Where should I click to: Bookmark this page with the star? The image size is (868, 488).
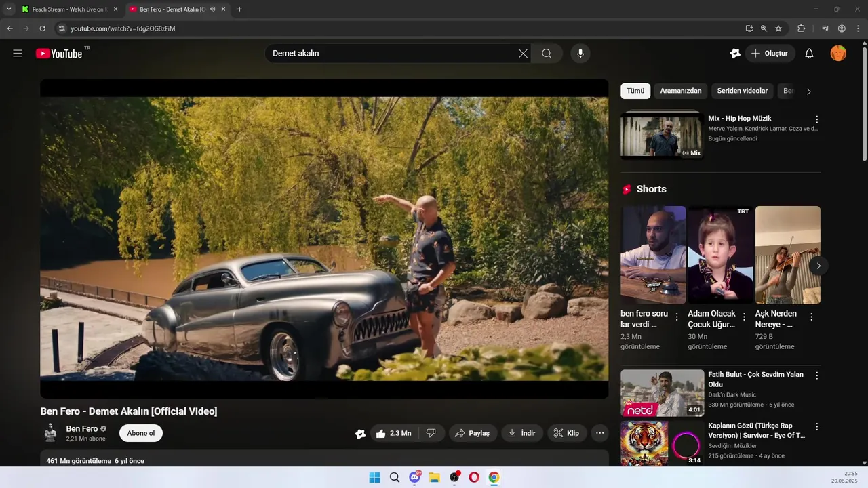point(778,28)
